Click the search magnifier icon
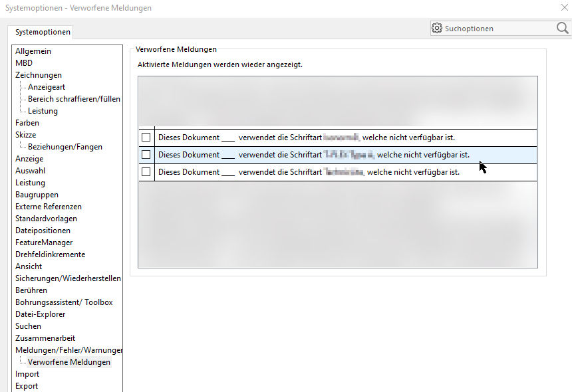The width and height of the screenshot is (572, 392). click(562, 28)
